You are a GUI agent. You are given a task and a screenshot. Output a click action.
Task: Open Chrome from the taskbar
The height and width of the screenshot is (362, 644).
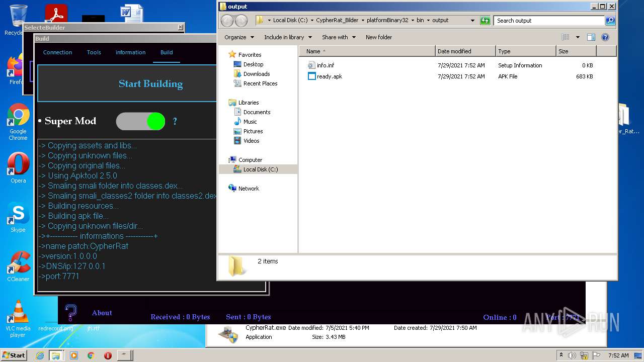(x=91, y=355)
